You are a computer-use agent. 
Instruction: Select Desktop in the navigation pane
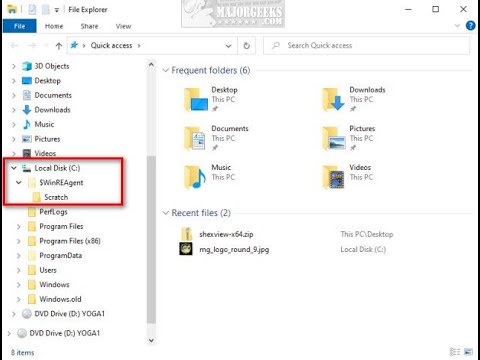(x=47, y=81)
